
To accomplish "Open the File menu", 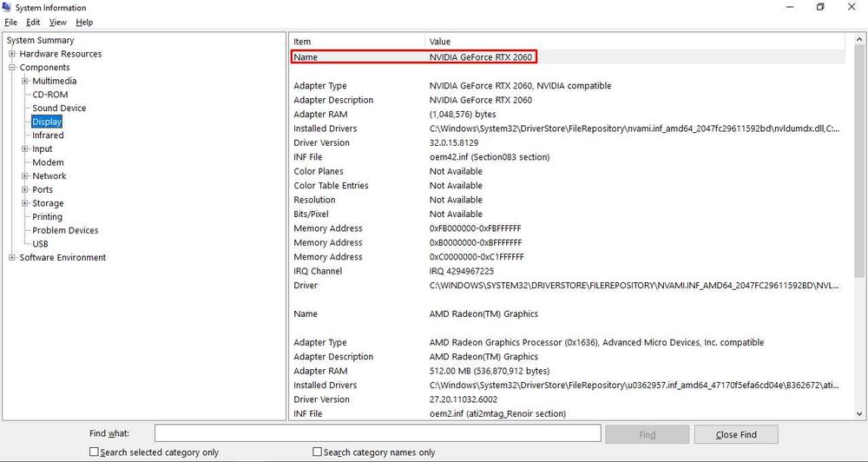I will point(10,23).
